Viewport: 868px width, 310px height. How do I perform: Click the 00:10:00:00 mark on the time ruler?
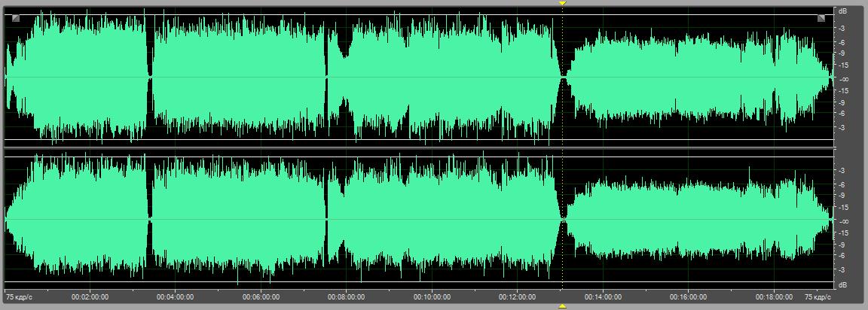pos(432,297)
